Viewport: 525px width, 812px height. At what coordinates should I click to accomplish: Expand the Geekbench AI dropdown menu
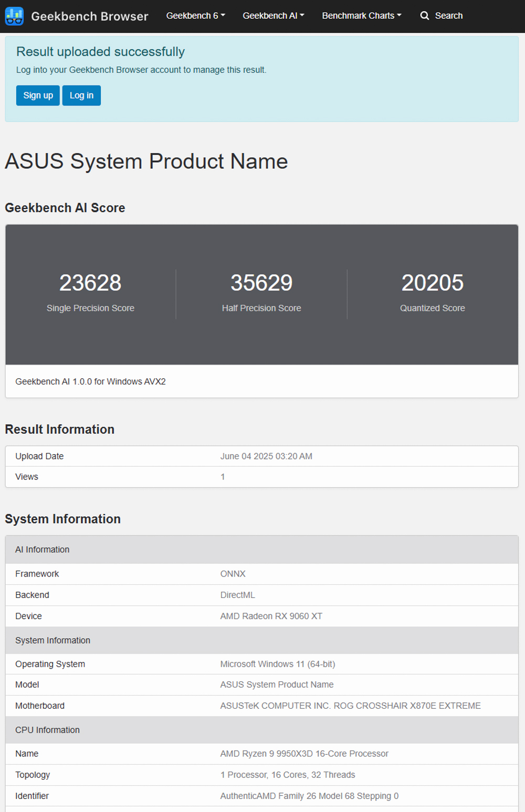tap(274, 16)
